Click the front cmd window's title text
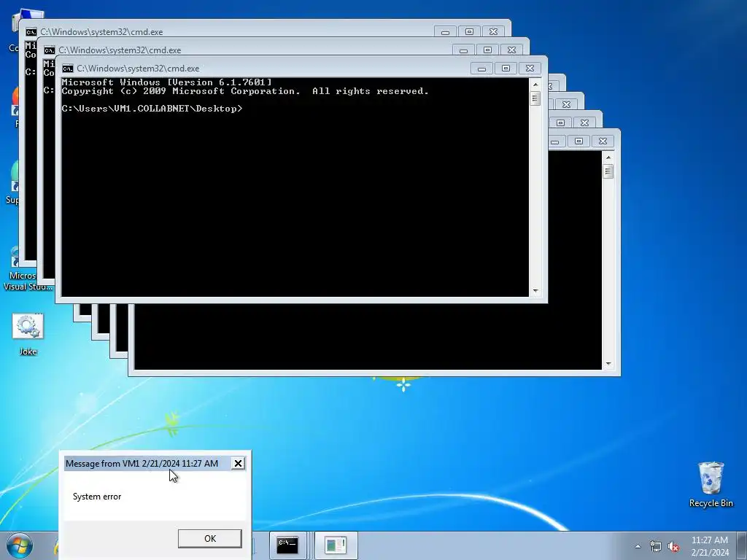The height and width of the screenshot is (560, 747). (x=138, y=69)
